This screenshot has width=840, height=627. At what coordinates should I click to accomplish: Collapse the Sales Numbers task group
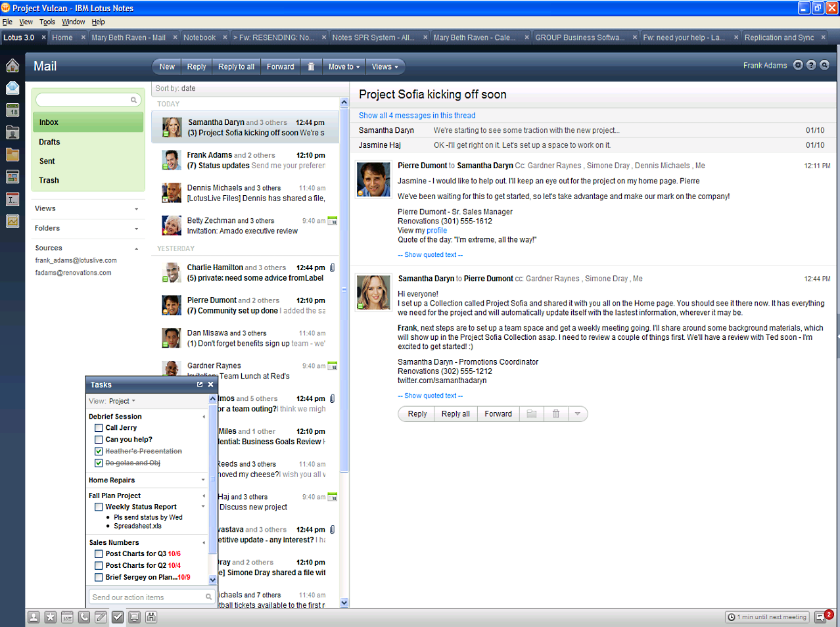click(x=204, y=542)
